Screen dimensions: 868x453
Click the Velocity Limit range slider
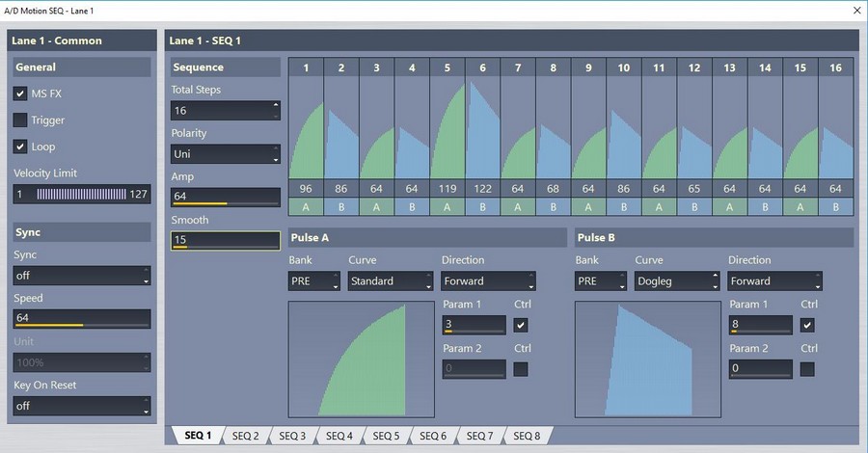coord(82,194)
